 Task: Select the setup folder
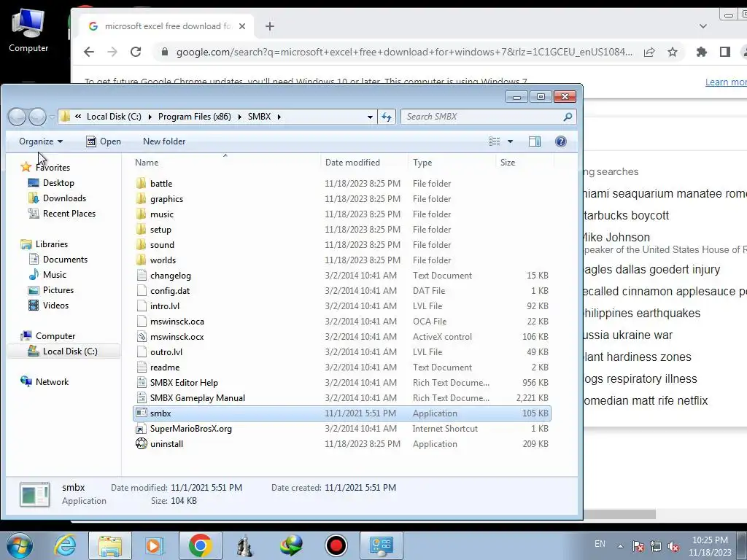pyautogui.click(x=160, y=230)
